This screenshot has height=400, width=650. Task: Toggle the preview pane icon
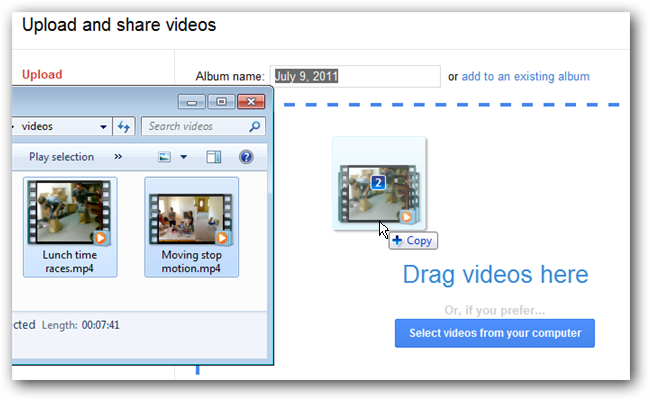(x=213, y=157)
